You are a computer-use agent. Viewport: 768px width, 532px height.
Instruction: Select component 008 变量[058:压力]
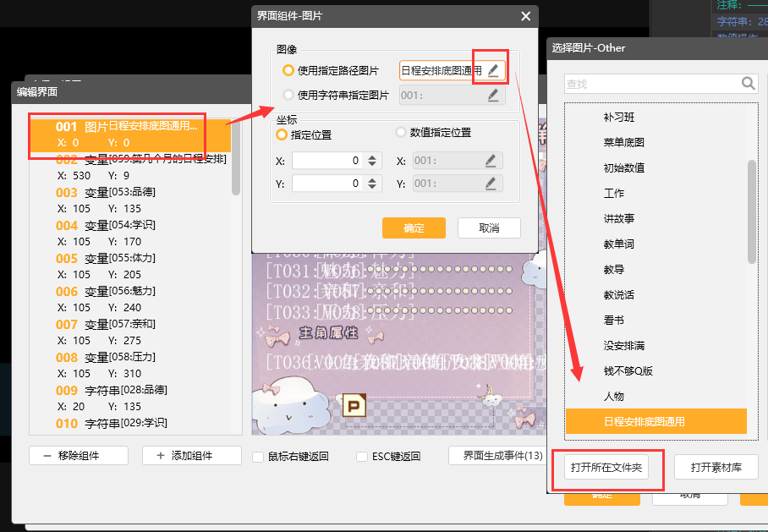point(129,365)
